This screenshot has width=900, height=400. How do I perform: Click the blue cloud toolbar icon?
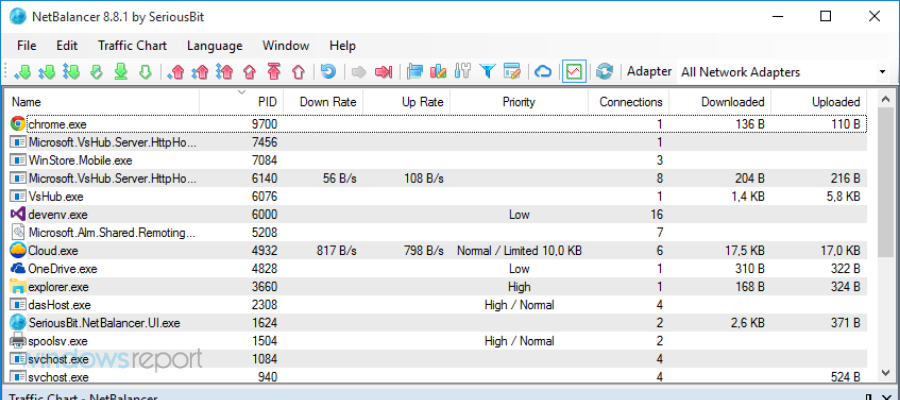(x=543, y=72)
